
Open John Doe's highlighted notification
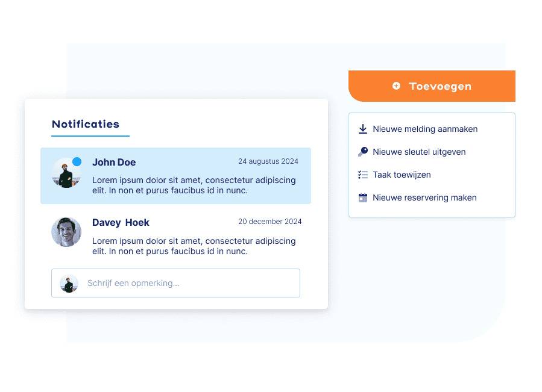(x=194, y=185)
